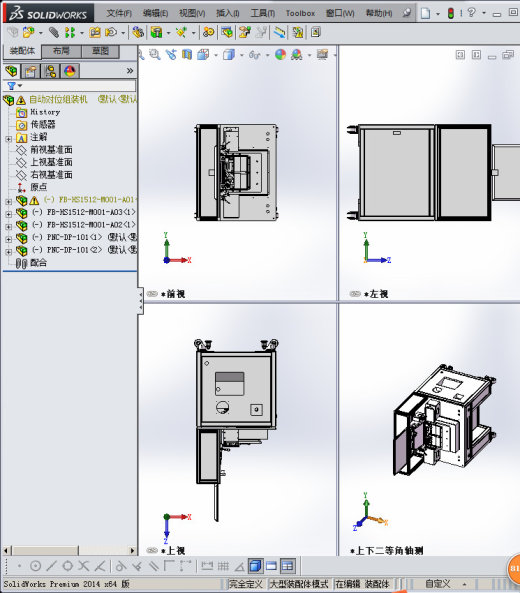Click the Zoom to Area icon
The image size is (520, 593).
point(155,55)
